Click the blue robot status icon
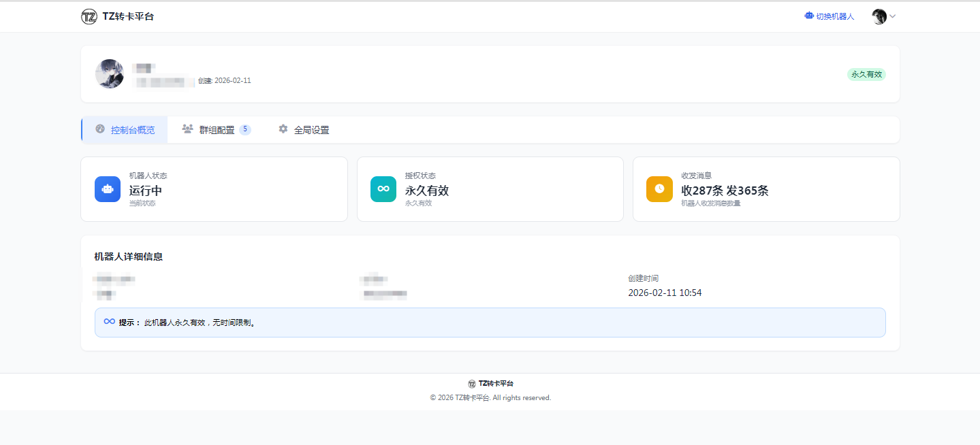The height and width of the screenshot is (445, 980). point(108,189)
